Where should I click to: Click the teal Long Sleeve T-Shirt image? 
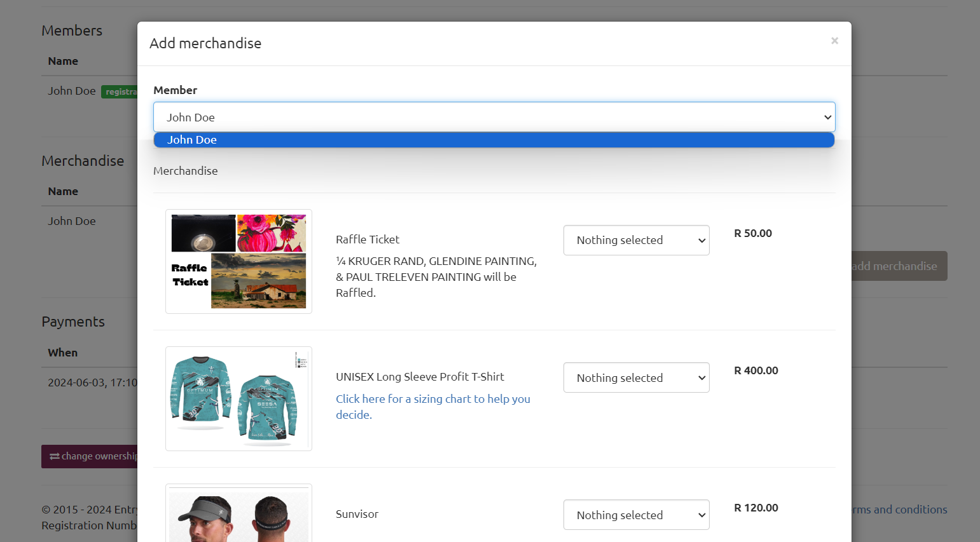coord(238,398)
